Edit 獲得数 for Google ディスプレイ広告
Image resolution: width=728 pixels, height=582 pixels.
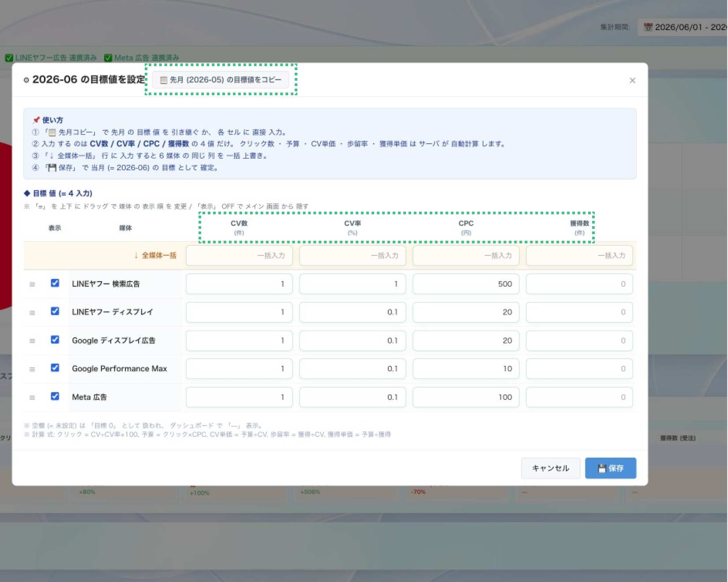point(579,341)
